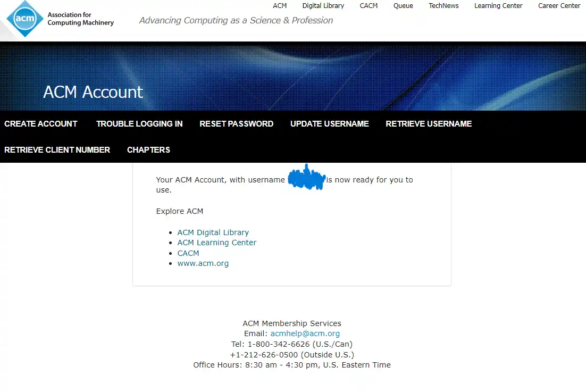Open Retrieve Username menu option
The width and height of the screenshot is (586, 392).
tap(429, 124)
